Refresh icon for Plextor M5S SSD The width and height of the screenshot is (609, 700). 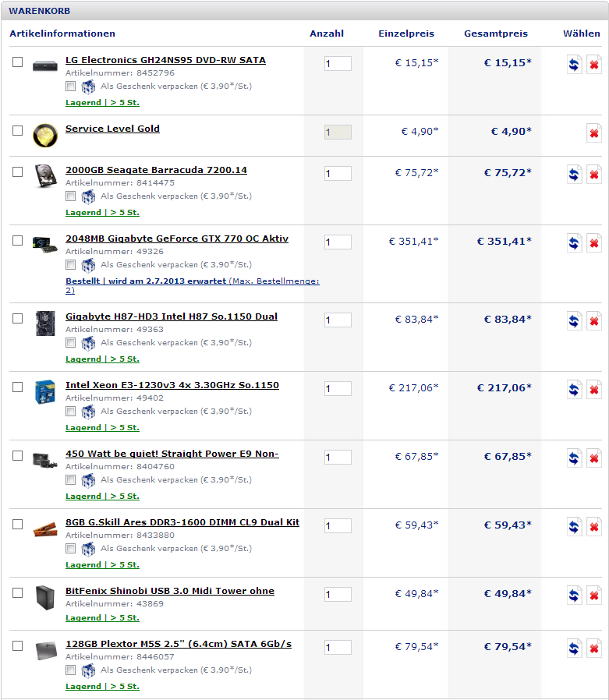(x=574, y=649)
